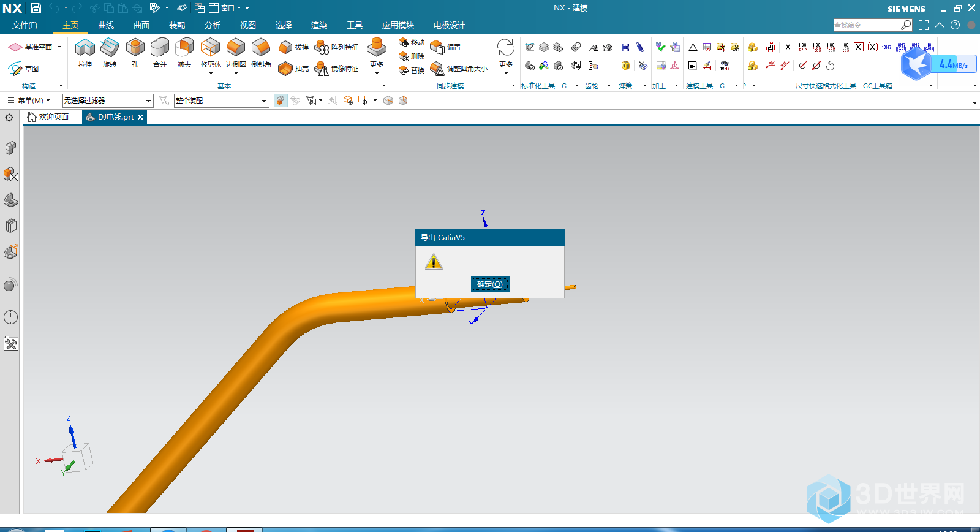Toggle the parenthesized (X) dimension format icon
The image size is (980, 532).
tap(873, 47)
